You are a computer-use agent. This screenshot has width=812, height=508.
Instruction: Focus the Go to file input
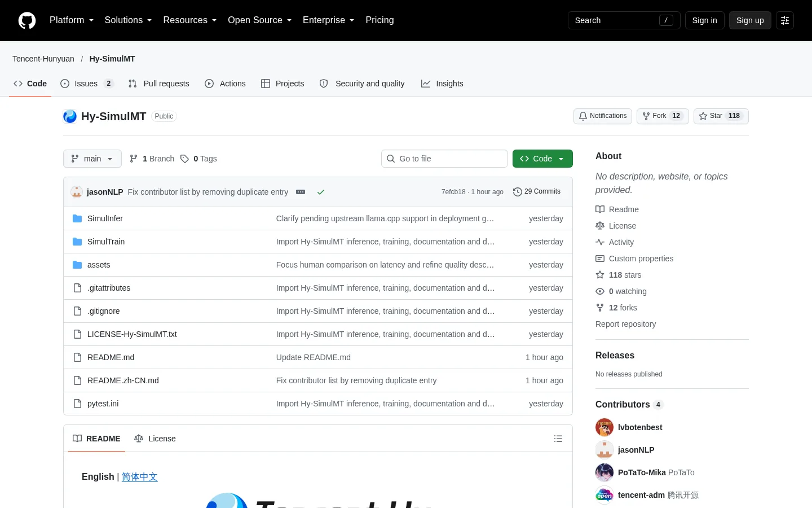point(444,159)
